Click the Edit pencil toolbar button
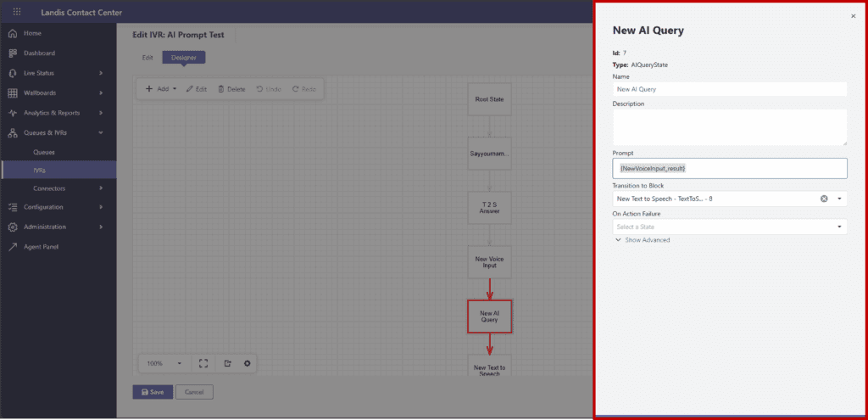Image resolution: width=868 pixels, height=420 pixels. point(196,89)
